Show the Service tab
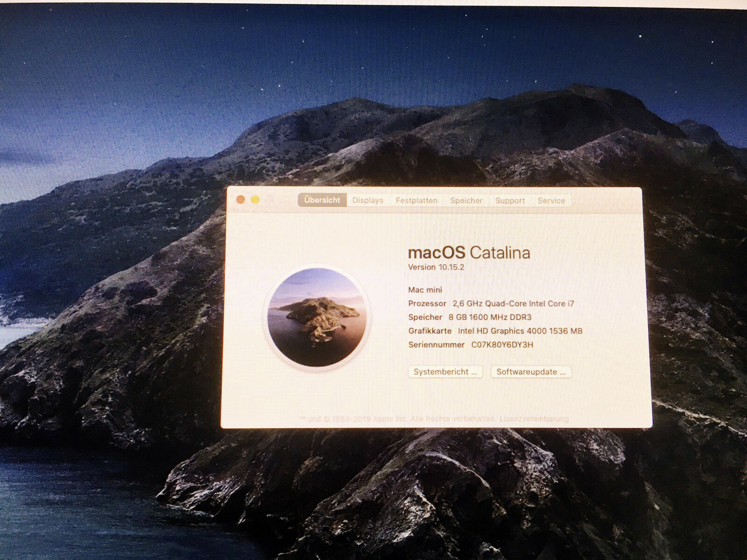Screen dimensions: 747x560 551,200
